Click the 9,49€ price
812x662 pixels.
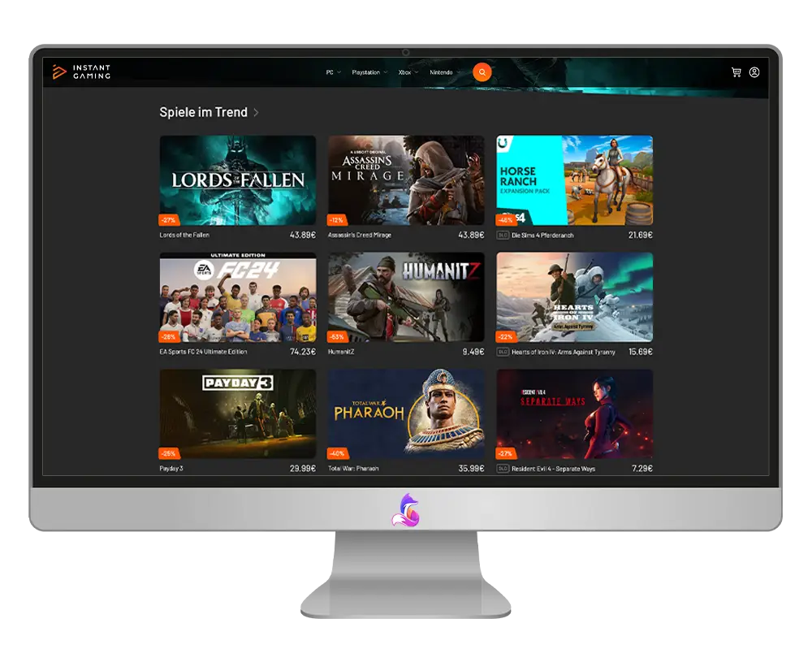tap(473, 352)
